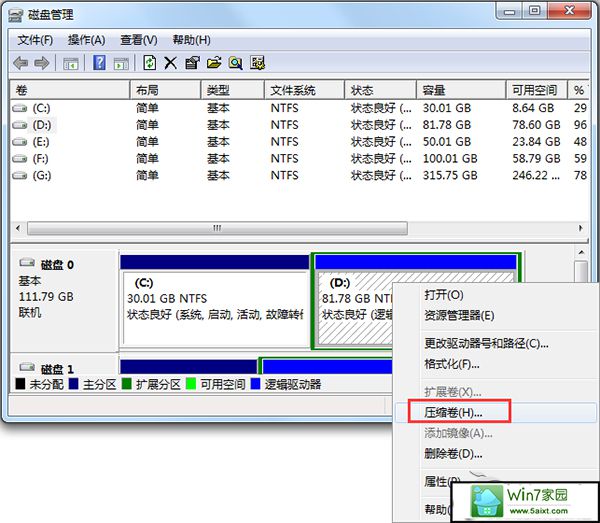Maximize the Disk Management window
The width and height of the screenshot is (600, 523).
click(535, 11)
